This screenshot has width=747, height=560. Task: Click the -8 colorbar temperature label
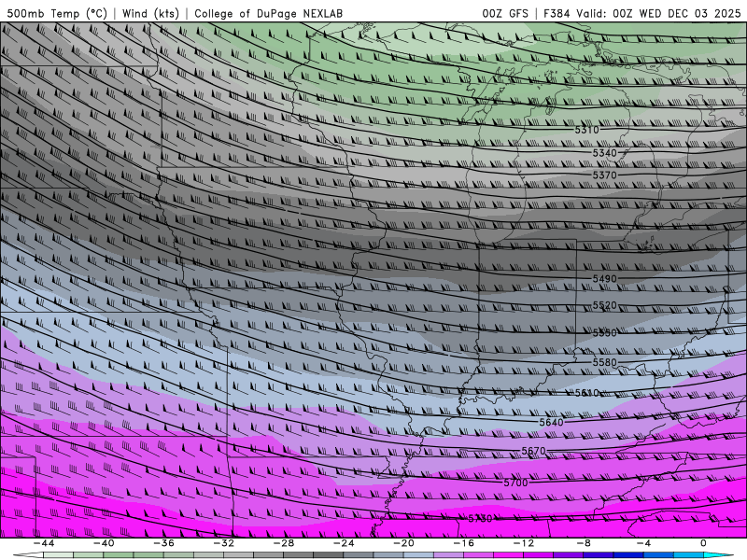(x=584, y=543)
